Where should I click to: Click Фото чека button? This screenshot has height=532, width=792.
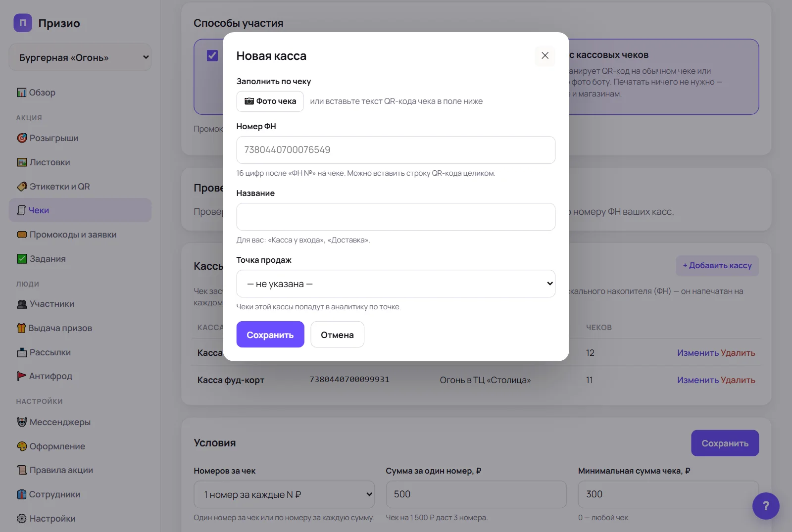[270, 101]
